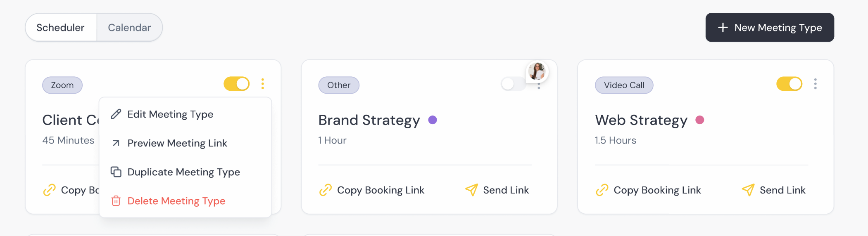The width and height of the screenshot is (868, 236).
Task: Click the paper plane icon on Brand Strategy card
Action: (x=471, y=190)
